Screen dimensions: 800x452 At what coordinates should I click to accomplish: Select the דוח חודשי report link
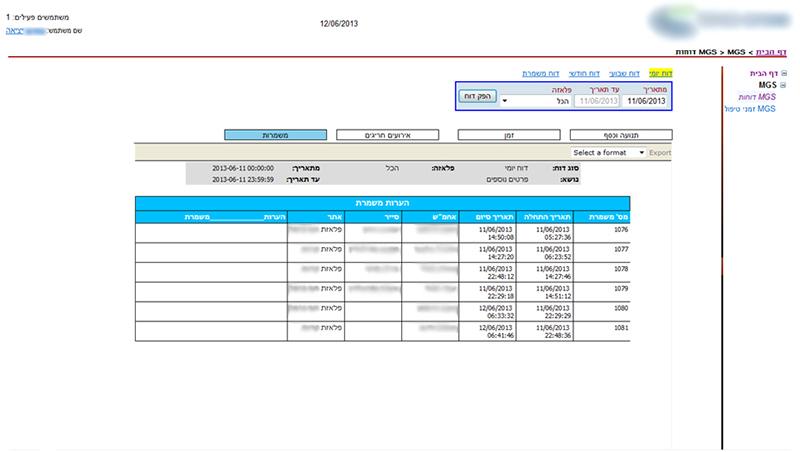(x=584, y=73)
